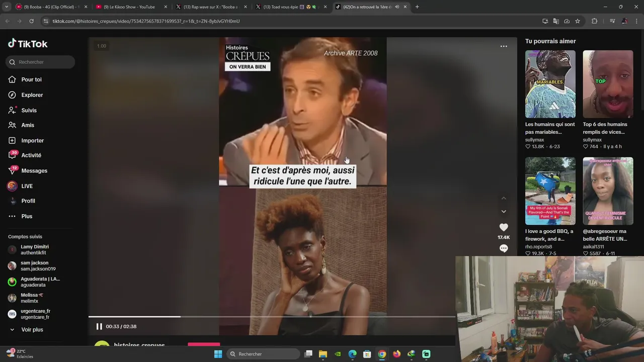Open the video comments bubble
The width and height of the screenshot is (644, 362).
coord(504,248)
